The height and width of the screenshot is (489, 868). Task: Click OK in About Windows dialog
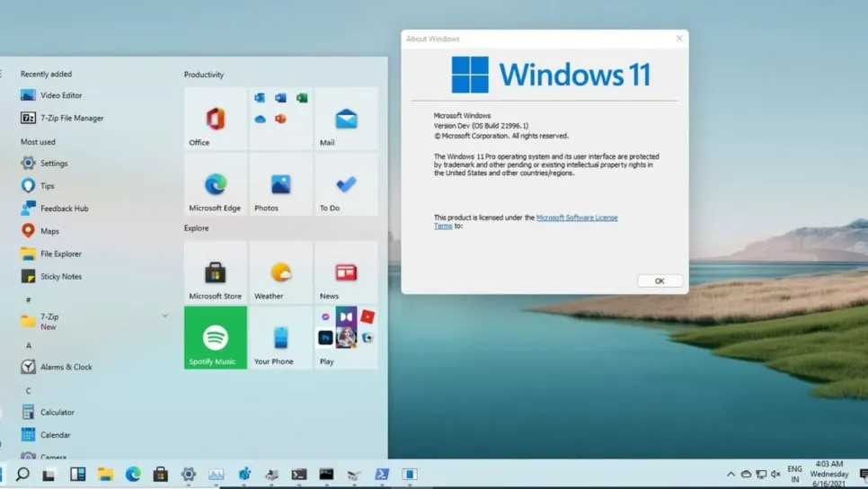[660, 281]
